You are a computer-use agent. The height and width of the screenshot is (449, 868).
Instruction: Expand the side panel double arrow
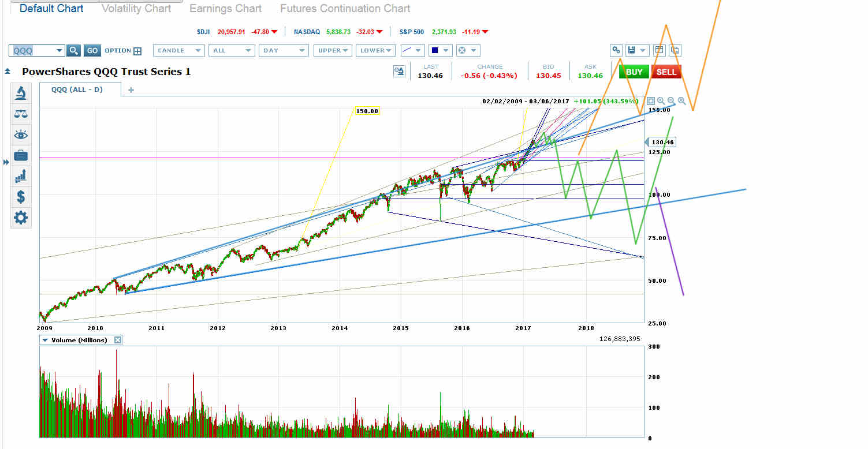[6, 163]
